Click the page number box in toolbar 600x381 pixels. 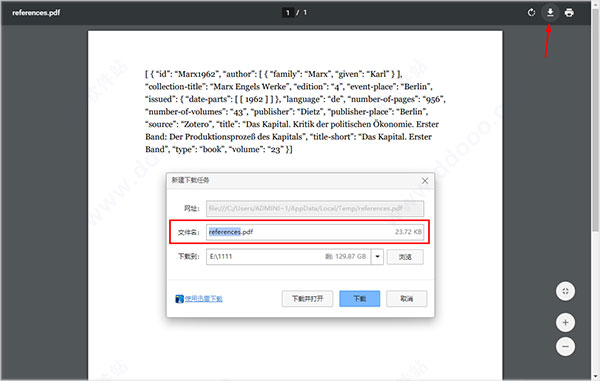pos(288,13)
